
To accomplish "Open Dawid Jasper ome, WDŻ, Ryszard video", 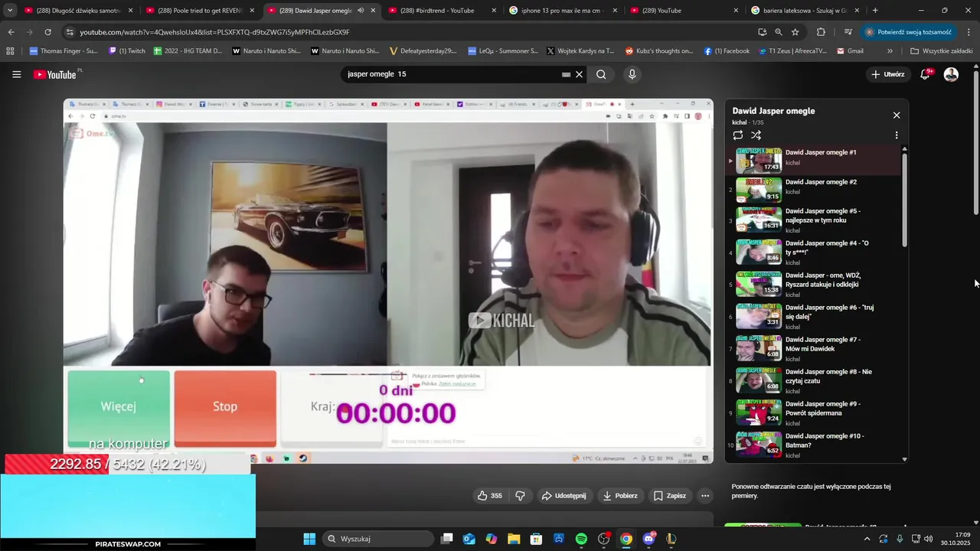I will click(x=816, y=285).
